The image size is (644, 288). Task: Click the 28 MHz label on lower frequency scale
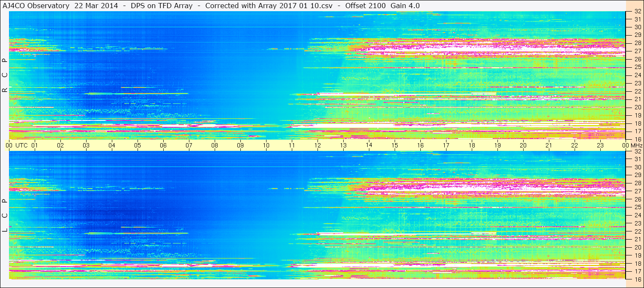637,183
